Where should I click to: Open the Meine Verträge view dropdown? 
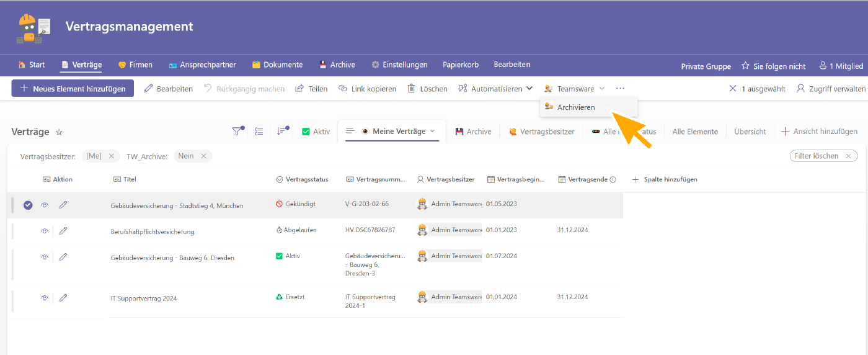coord(432,131)
